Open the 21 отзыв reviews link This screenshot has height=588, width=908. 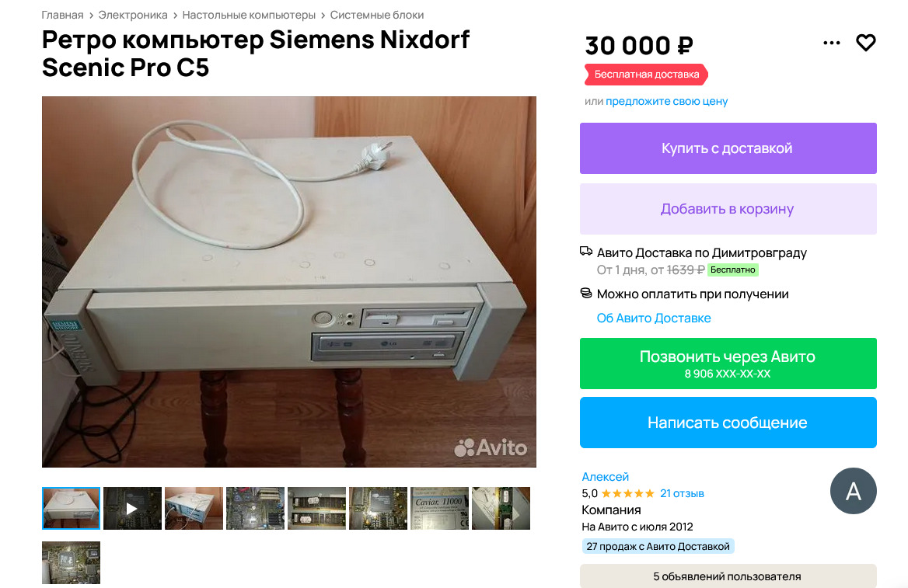tap(682, 494)
